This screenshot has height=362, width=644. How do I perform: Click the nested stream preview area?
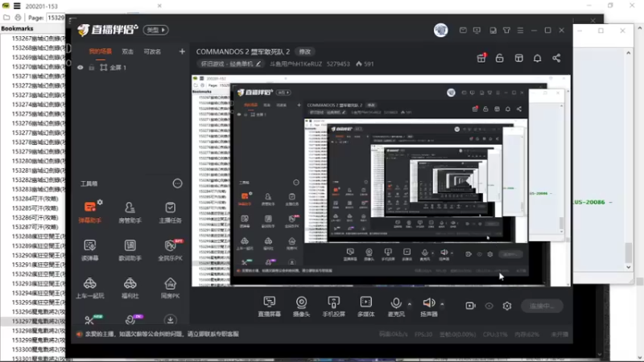[381, 180]
